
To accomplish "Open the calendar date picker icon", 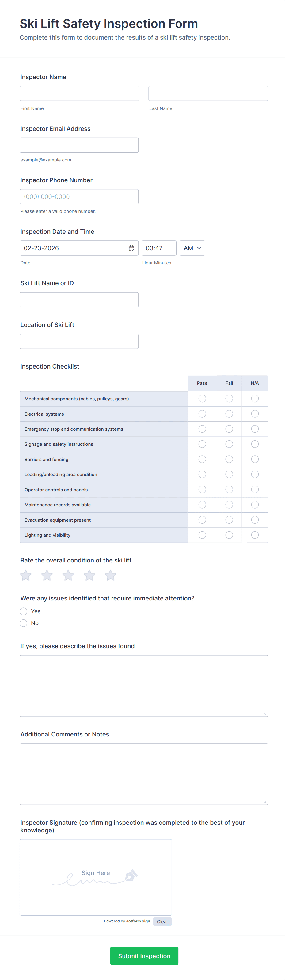I will 131,248.
